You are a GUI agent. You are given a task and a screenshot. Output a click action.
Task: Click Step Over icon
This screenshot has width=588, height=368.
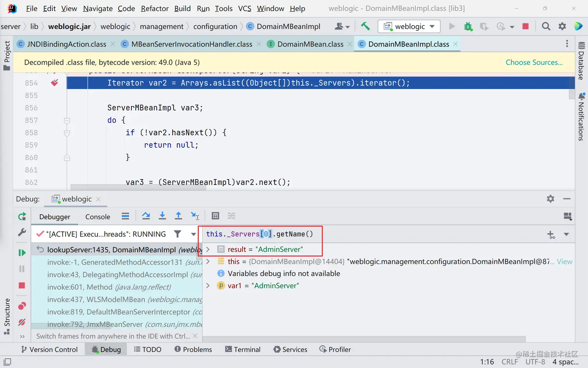point(146,216)
